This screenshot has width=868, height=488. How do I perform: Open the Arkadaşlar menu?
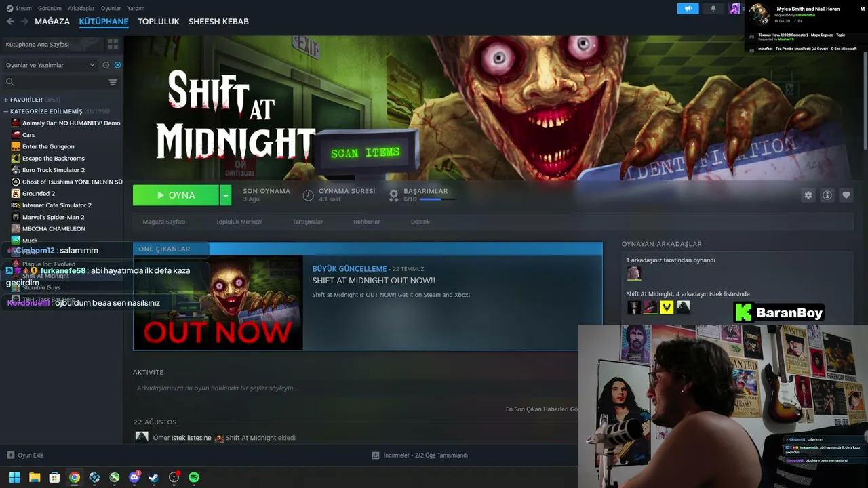click(81, 9)
